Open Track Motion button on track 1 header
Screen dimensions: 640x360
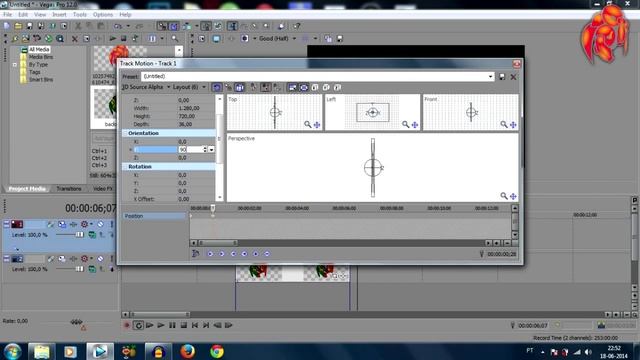pos(62,224)
